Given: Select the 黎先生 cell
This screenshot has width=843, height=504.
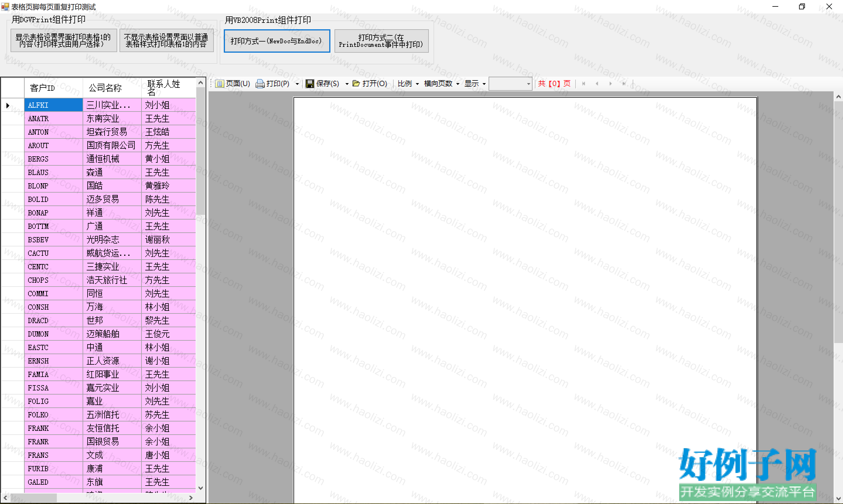Looking at the screenshot, I should point(168,320).
